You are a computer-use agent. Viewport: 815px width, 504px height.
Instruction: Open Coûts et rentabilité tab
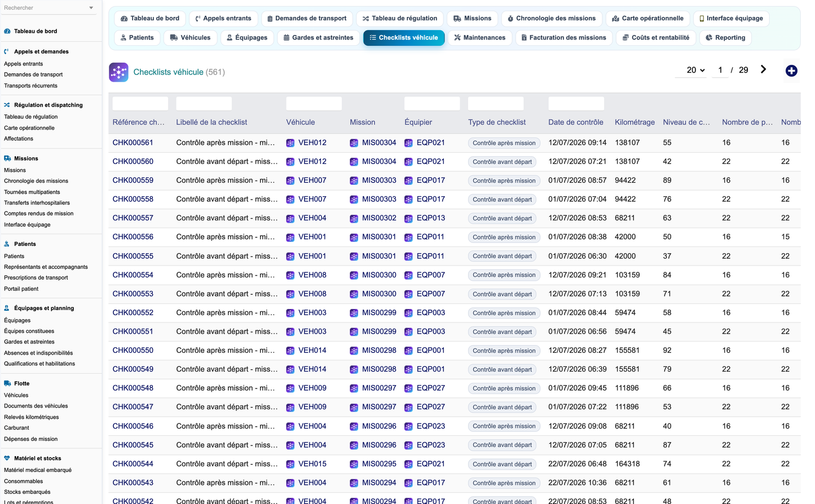tap(656, 38)
